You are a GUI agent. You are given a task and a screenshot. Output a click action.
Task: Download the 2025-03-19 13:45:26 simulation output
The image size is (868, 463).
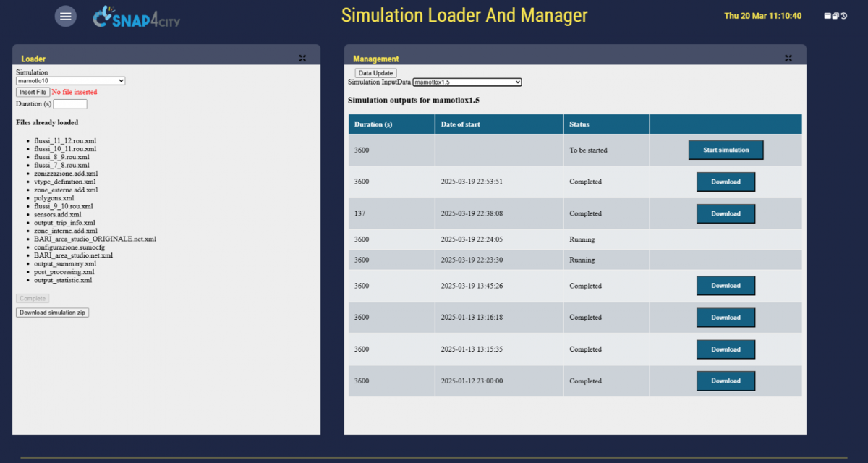pyautogui.click(x=726, y=286)
